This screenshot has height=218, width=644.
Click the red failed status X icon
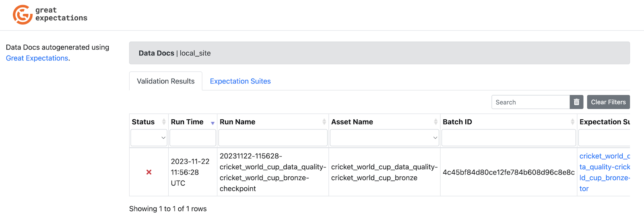pyautogui.click(x=149, y=172)
